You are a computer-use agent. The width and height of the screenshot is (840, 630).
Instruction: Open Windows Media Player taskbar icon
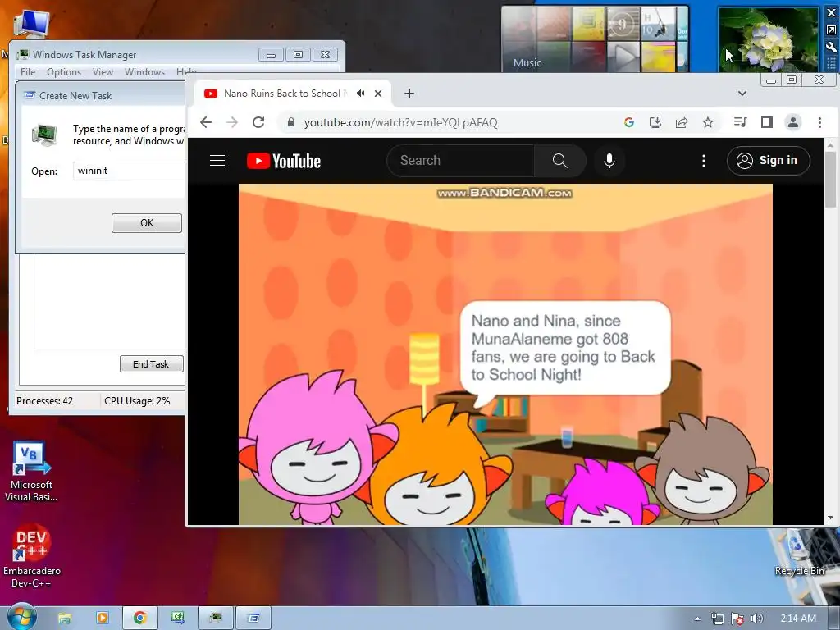point(102,619)
